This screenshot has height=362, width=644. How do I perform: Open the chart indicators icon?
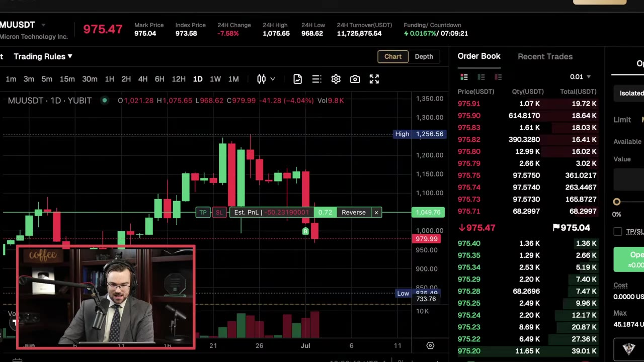(297, 79)
